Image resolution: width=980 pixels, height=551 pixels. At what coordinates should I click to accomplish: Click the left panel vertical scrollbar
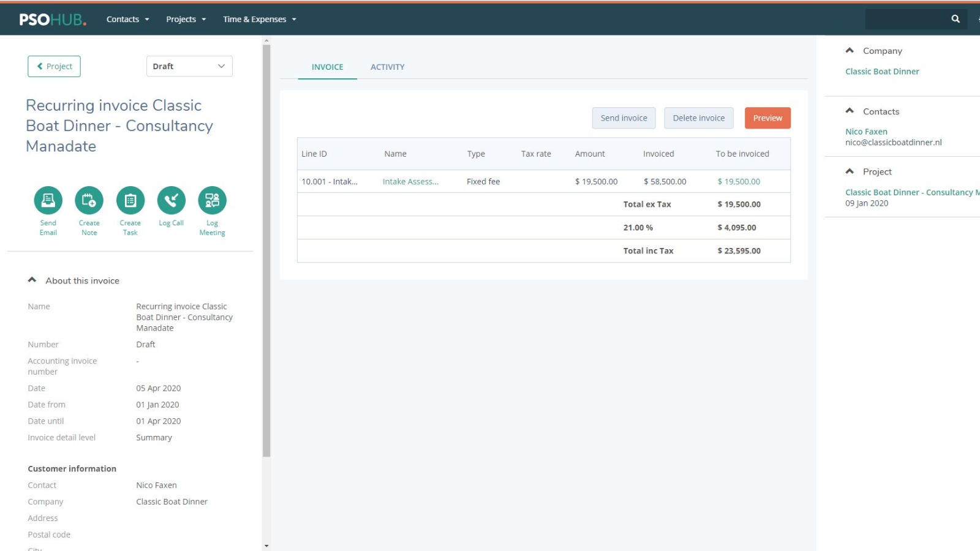pyautogui.click(x=266, y=251)
